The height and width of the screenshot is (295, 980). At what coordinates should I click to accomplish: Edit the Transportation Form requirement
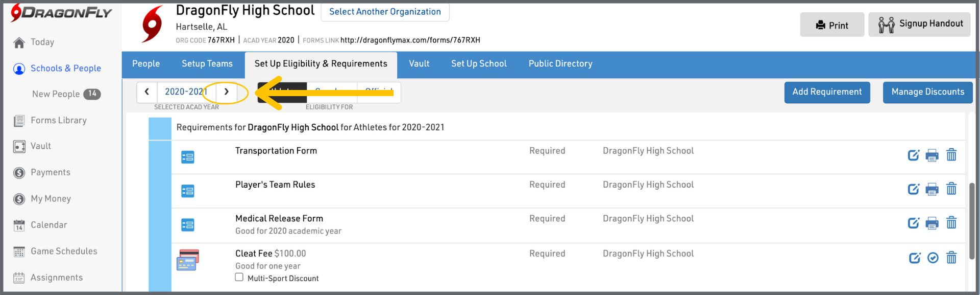pyautogui.click(x=913, y=155)
